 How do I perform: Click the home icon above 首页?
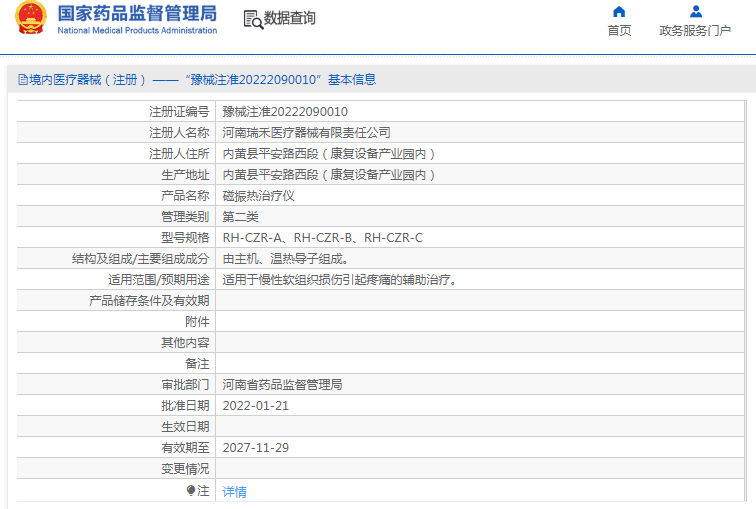619,12
